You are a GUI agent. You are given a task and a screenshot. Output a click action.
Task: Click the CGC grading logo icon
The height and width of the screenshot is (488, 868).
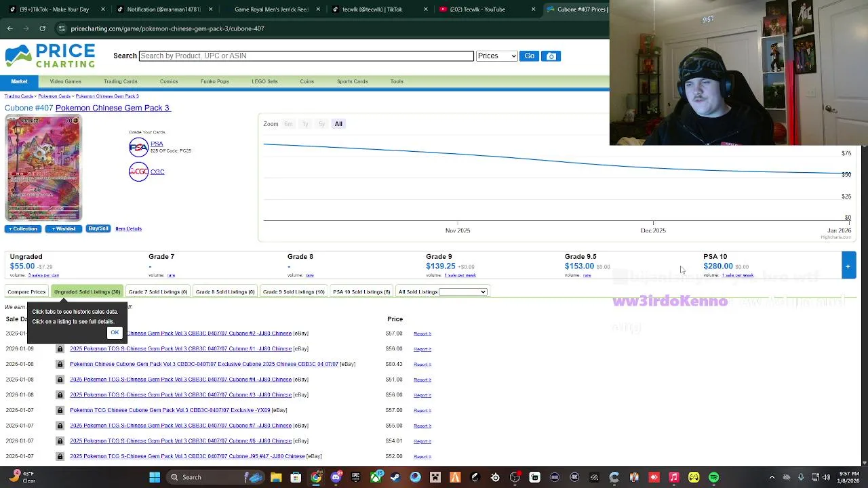[x=138, y=171]
